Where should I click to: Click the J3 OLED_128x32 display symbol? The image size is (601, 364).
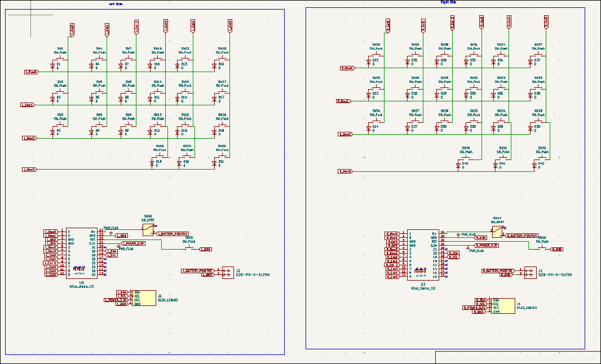[144, 298]
